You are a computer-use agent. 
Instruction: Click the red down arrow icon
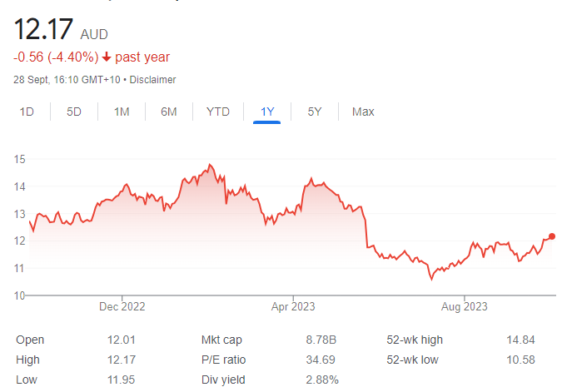pyautogui.click(x=107, y=57)
